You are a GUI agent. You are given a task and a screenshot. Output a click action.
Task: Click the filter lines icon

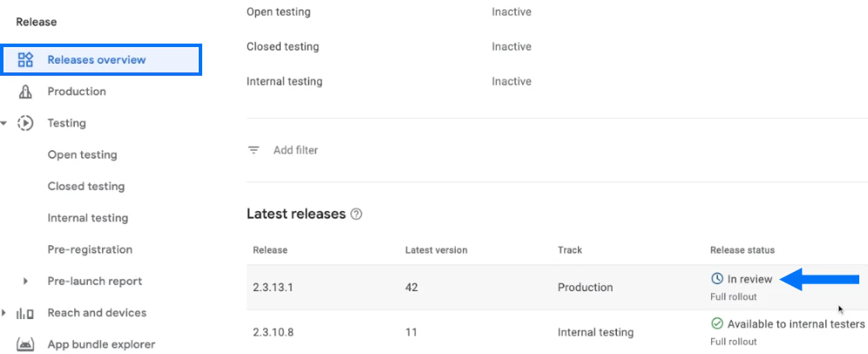[254, 150]
